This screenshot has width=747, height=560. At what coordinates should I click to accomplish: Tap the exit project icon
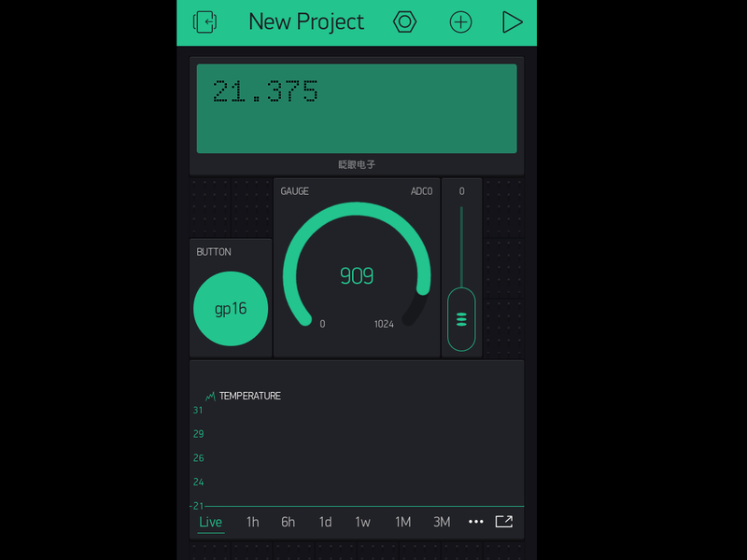click(x=204, y=22)
